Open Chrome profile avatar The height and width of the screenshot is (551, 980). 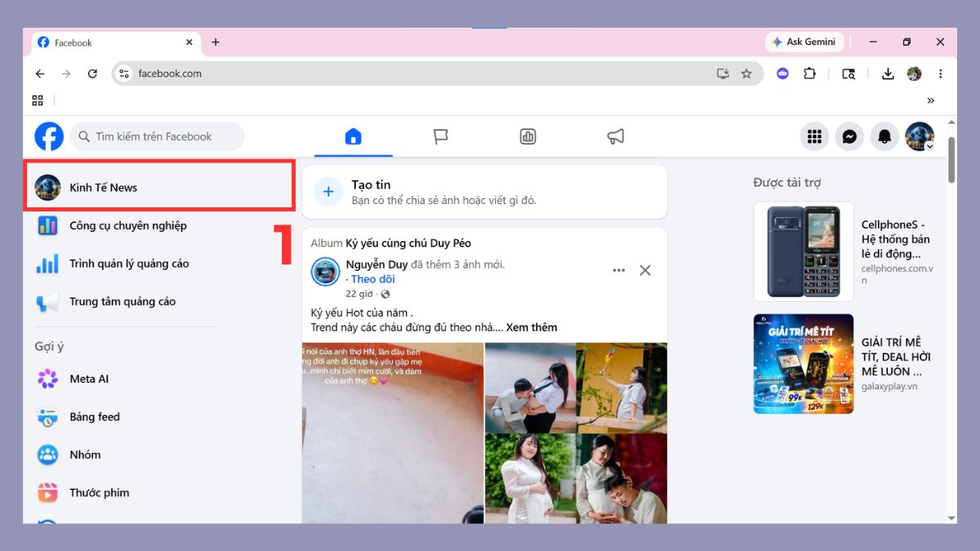tap(914, 73)
